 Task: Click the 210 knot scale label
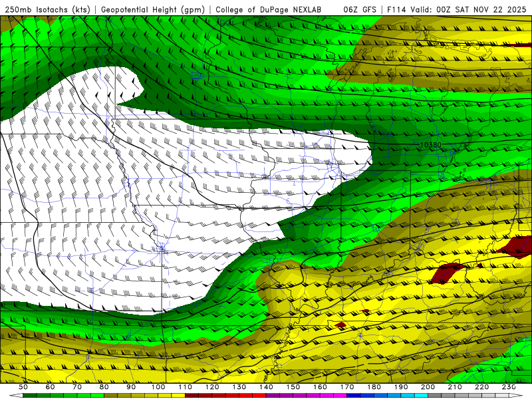click(455, 387)
